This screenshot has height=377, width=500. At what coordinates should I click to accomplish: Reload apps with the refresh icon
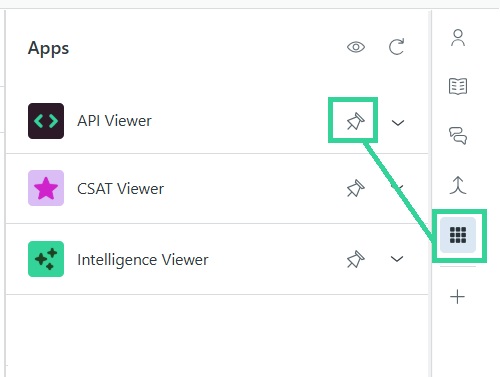point(396,46)
